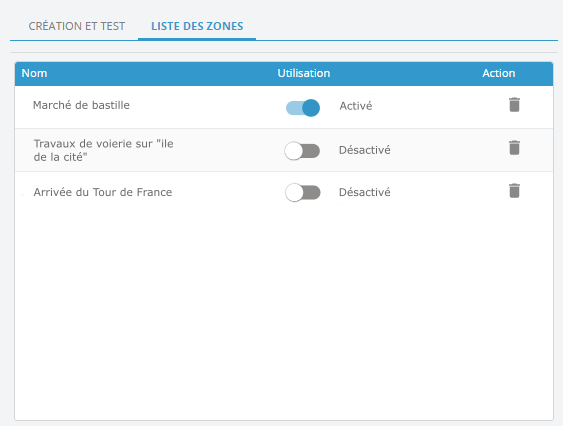The image size is (563, 426).
Task: Open the Liste des Zones tab
Action: (x=197, y=26)
